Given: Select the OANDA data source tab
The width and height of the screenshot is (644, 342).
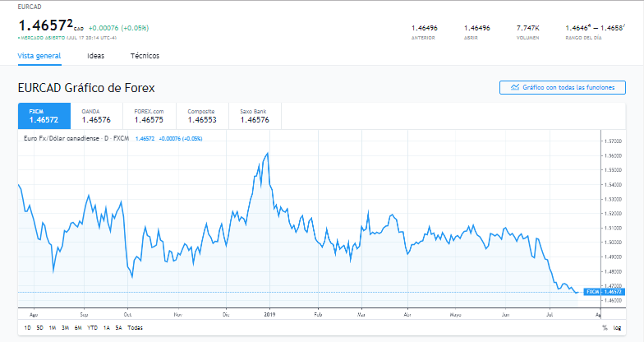Looking at the screenshot, I should click(96, 116).
